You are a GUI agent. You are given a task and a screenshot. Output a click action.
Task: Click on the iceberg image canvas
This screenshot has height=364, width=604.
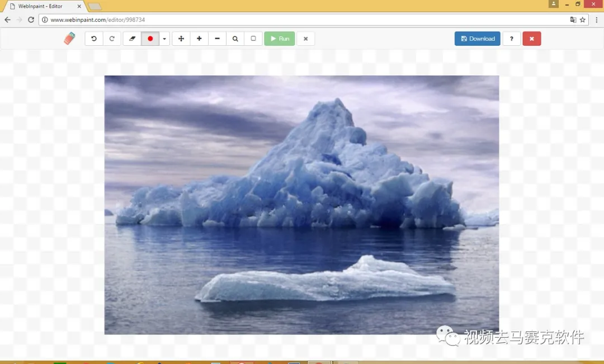(301, 205)
